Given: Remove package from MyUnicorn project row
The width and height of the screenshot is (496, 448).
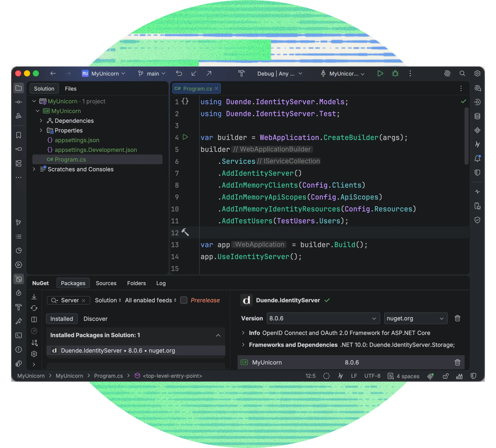Looking at the screenshot, I should tap(457, 362).
